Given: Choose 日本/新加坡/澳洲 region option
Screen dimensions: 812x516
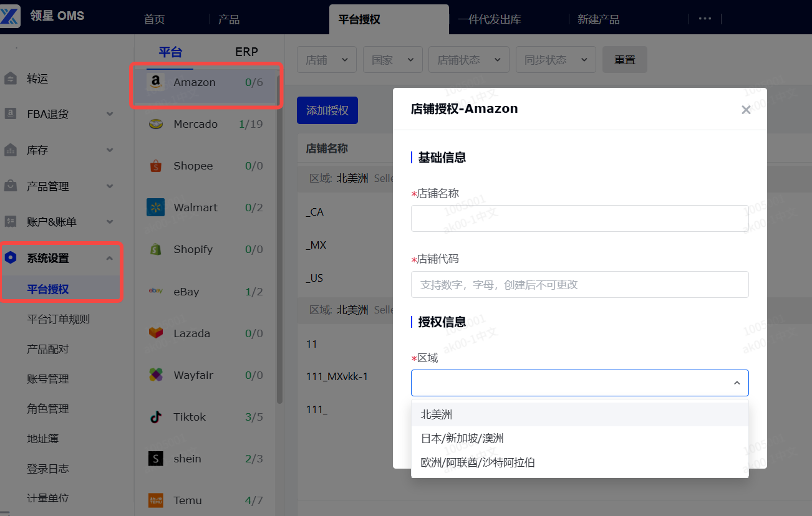Looking at the screenshot, I should pyautogui.click(x=580, y=439).
